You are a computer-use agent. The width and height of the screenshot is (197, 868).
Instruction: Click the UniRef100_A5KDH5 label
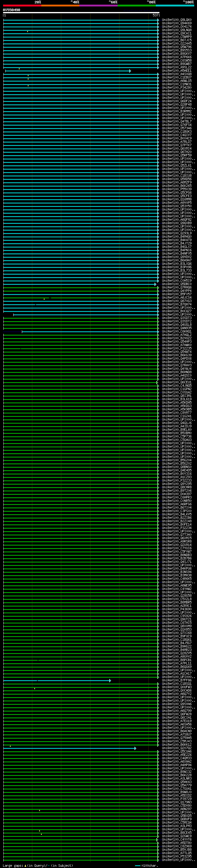click(x=176, y=403)
